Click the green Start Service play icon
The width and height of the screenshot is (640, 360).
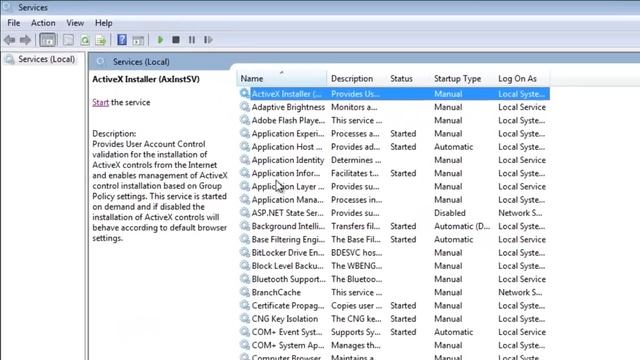point(160,40)
